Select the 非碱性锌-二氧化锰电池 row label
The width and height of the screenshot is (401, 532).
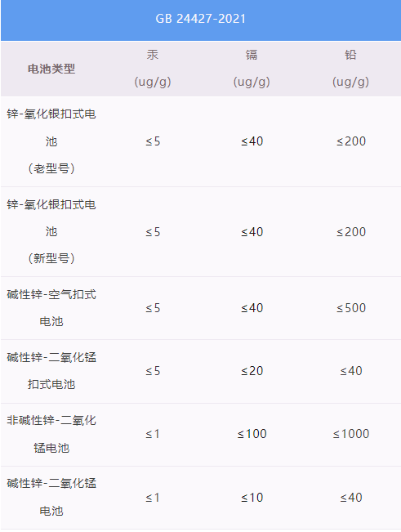click(51, 434)
